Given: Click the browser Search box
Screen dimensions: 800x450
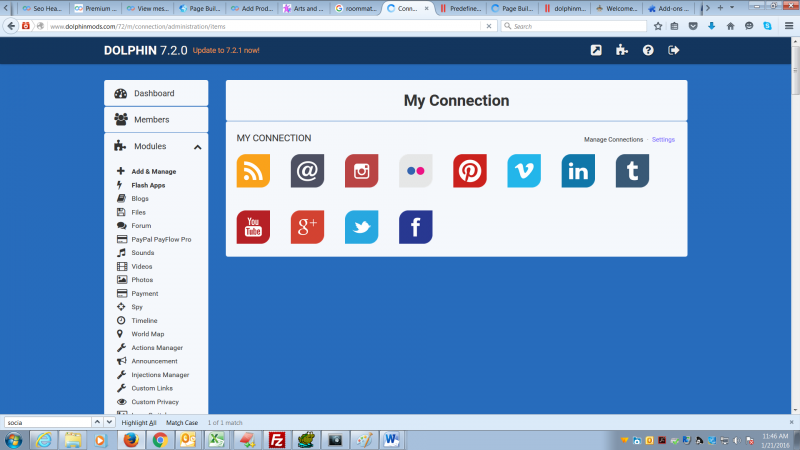Looking at the screenshot, I should click(574, 26).
